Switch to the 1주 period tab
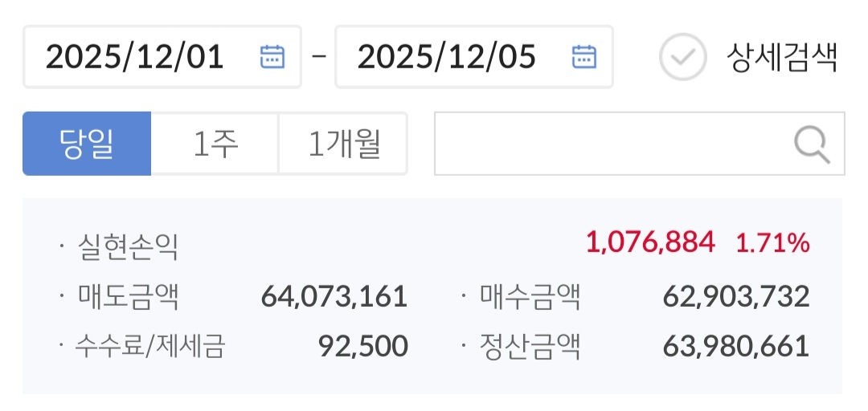Screen dimensions: 868x411 [215, 144]
